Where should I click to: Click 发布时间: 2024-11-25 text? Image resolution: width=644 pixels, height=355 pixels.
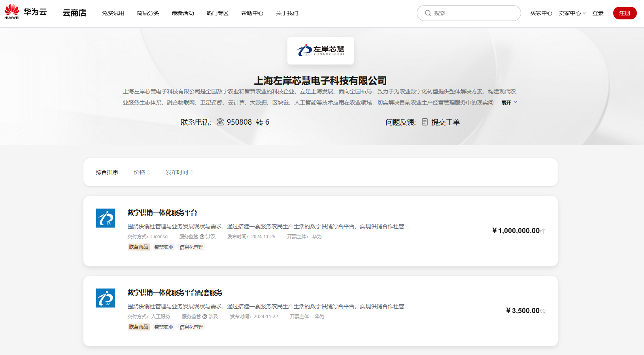[x=251, y=237]
